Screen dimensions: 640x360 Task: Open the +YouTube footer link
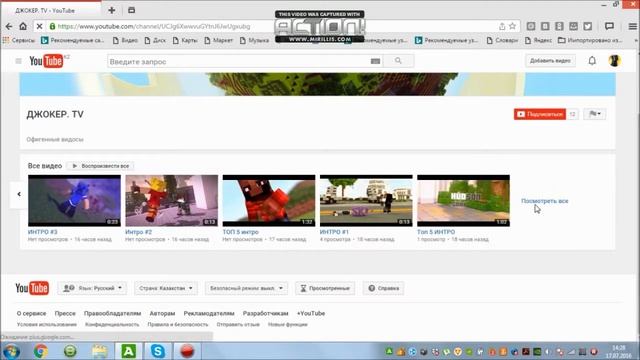tap(311, 313)
